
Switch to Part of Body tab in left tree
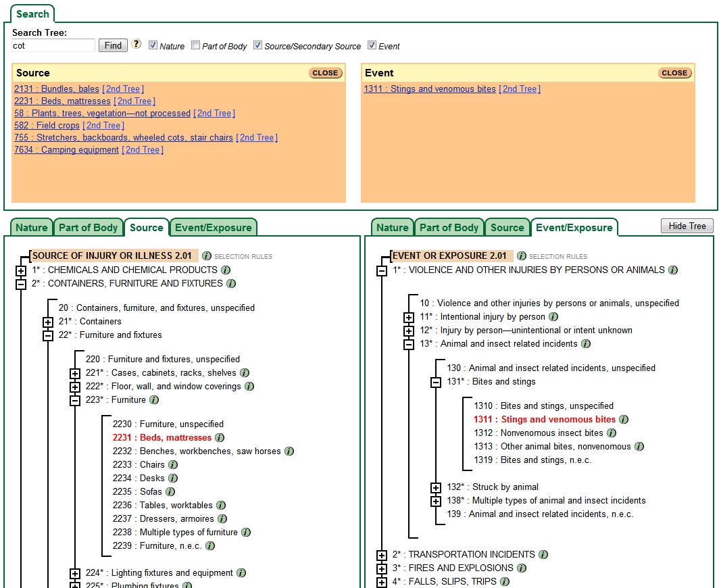point(88,228)
